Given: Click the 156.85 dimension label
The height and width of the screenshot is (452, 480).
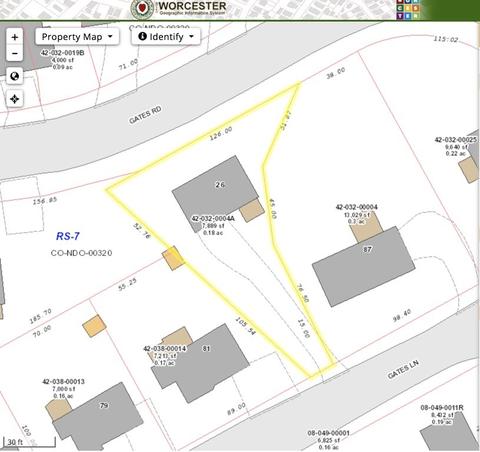Looking at the screenshot, I should click(x=45, y=201).
